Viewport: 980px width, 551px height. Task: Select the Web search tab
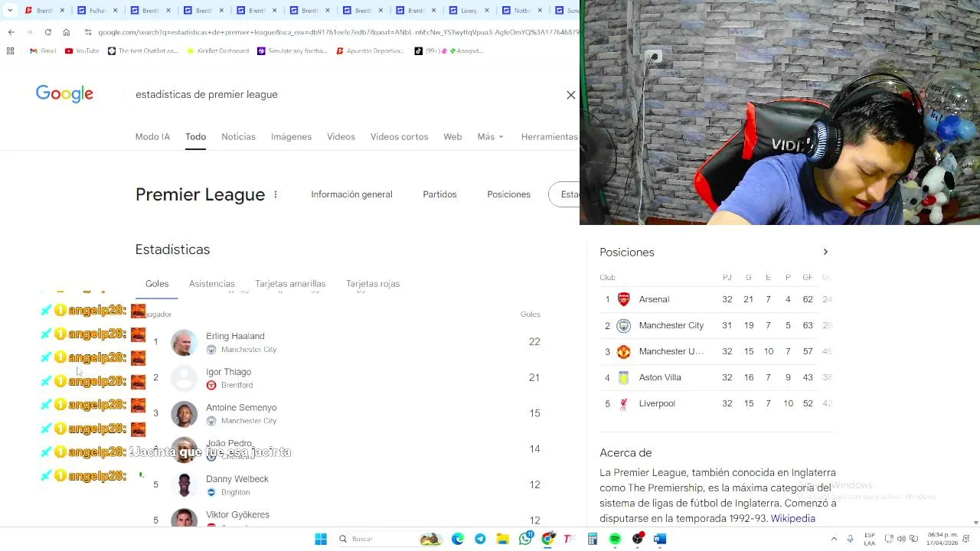pyautogui.click(x=452, y=137)
